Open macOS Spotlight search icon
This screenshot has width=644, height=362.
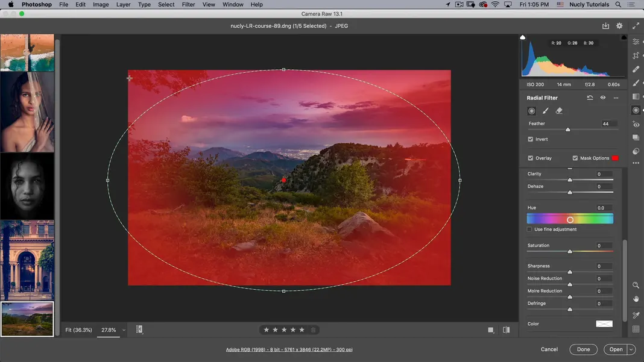tap(618, 4)
